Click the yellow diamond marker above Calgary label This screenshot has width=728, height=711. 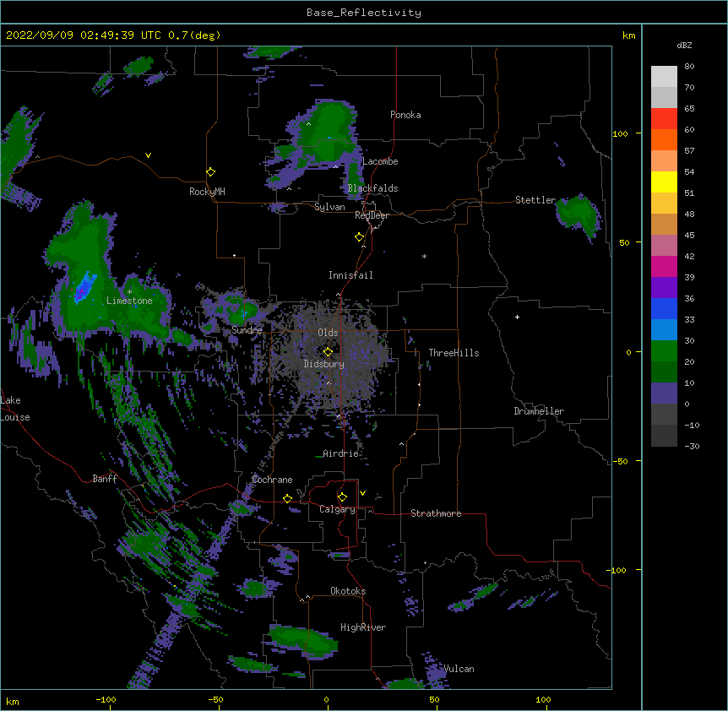point(342,497)
